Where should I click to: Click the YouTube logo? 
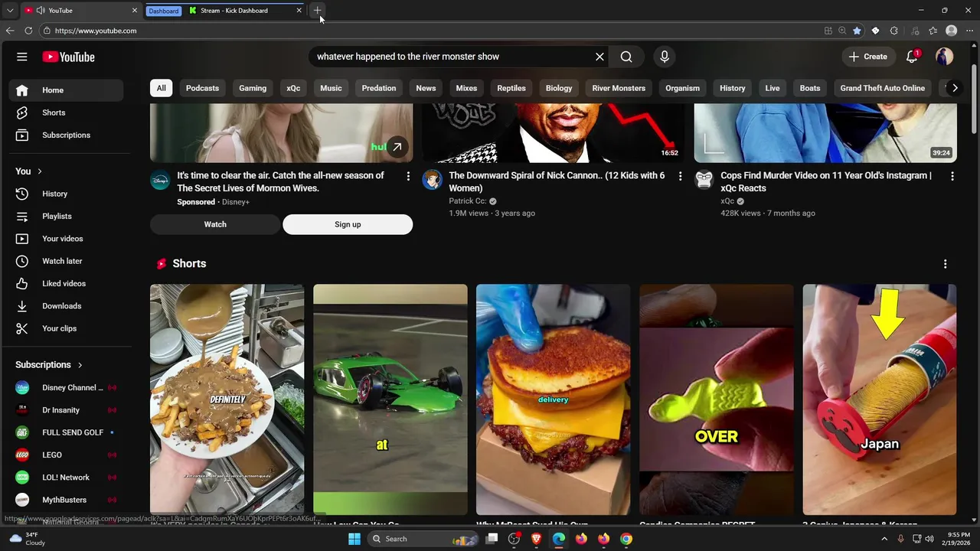pyautogui.click(x=68, y=57)
